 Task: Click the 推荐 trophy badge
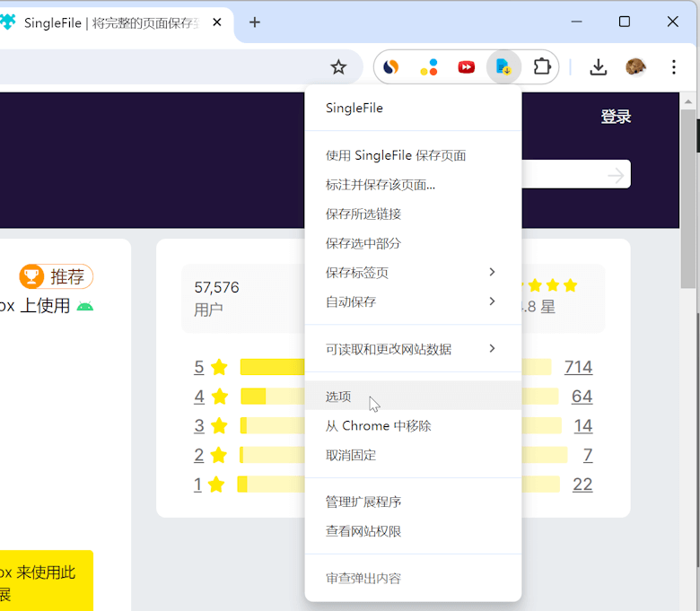tap(57, 276)
